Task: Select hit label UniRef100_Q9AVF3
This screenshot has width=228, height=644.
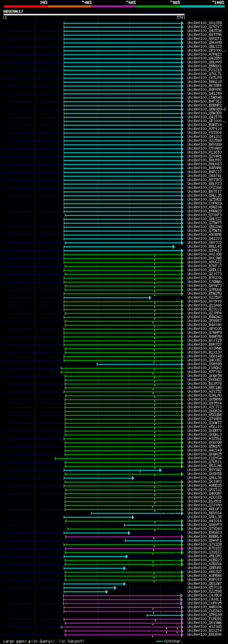Action: [x=204, y=525]
